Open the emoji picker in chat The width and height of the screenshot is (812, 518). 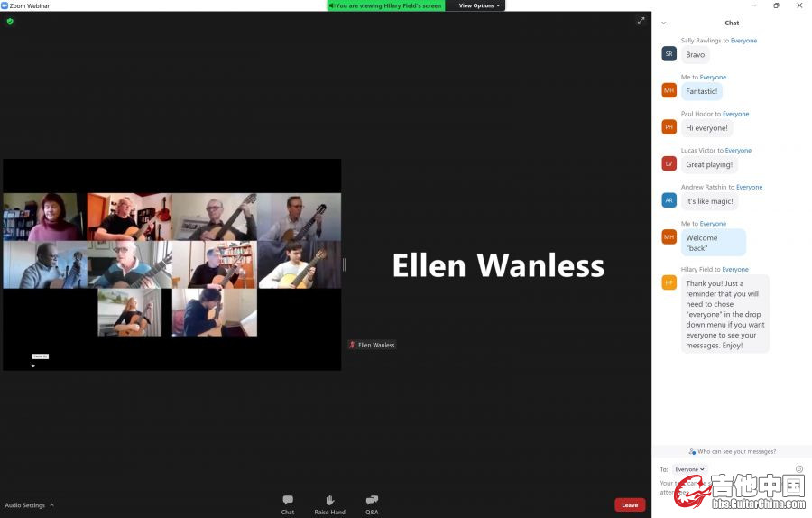(799, 469)
